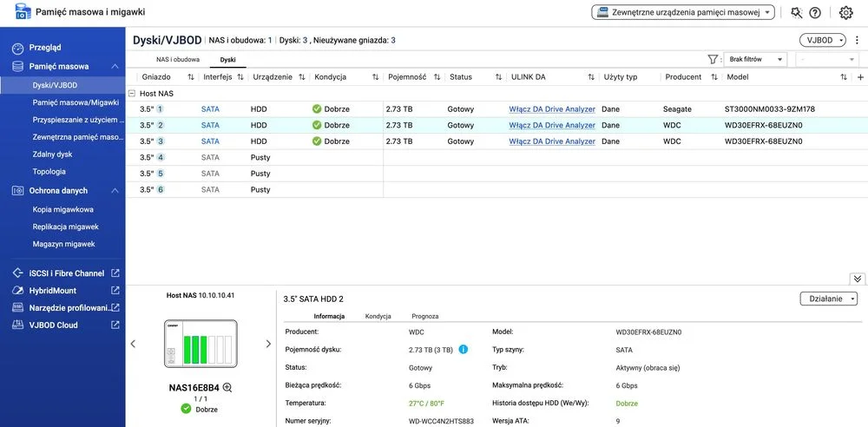Open the Działanie action dropdown
Screen dimensions: 868x427
pyautogui.click(x=828, y=299)
